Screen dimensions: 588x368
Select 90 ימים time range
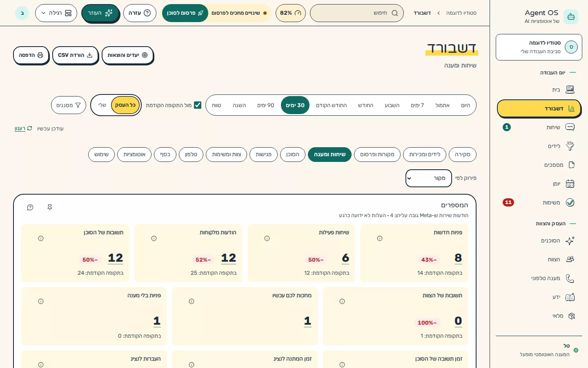[265, 105]
